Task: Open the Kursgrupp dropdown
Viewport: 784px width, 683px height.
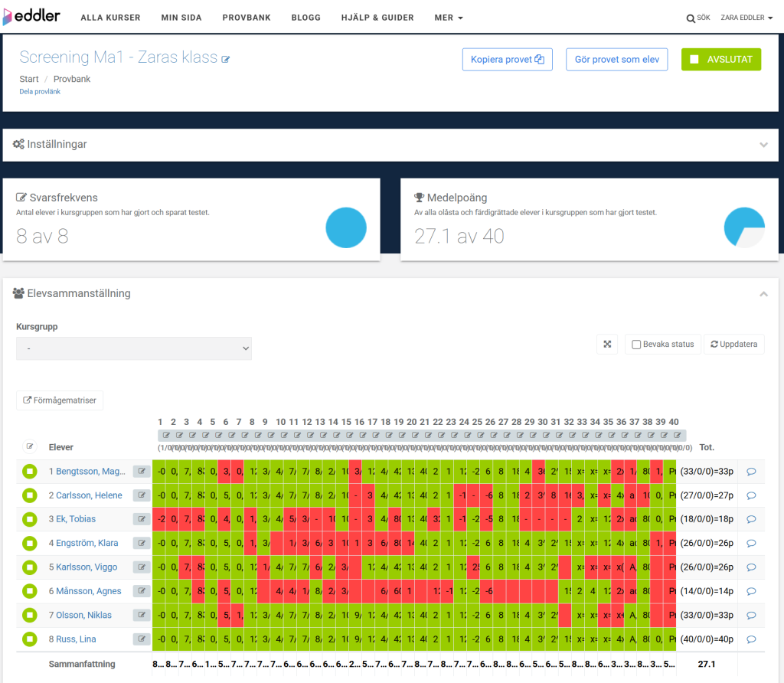Action: coord(134,348)
